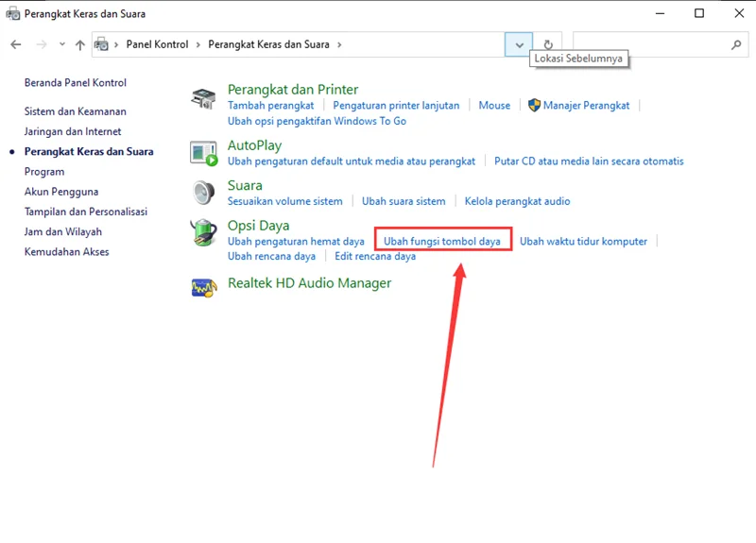This screenshot has height=543, width=756.
Task: Click Tambah perangkat link
Action: tap(270, 106)
